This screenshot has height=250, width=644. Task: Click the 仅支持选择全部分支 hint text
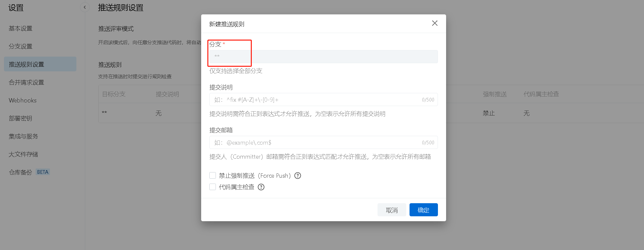point(236,71)
